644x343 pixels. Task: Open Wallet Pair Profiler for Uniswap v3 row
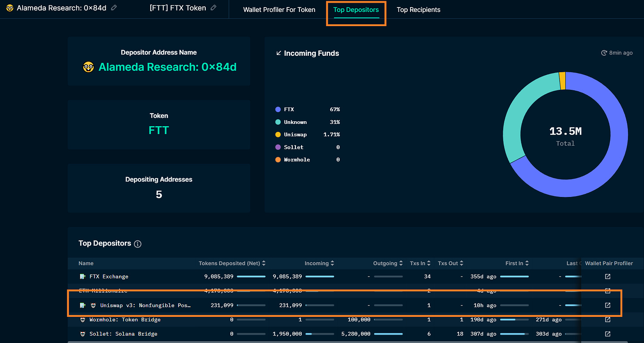click(x=608, y=305)
